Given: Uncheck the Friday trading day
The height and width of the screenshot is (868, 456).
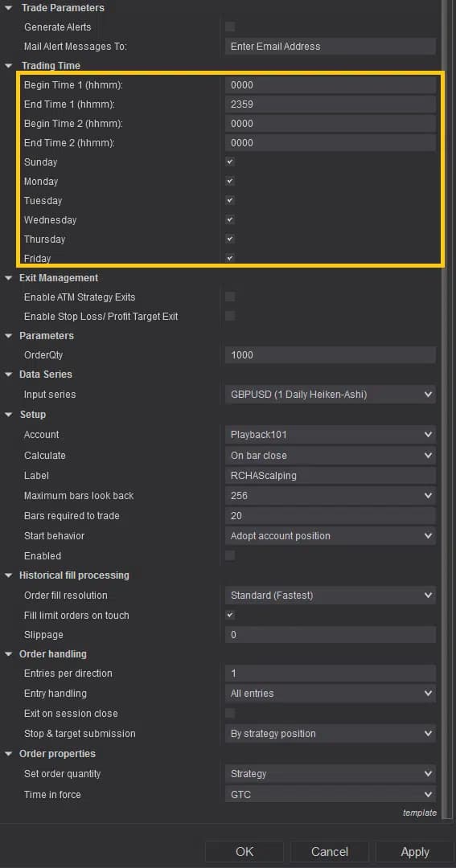Looking at the screenshot, I should [230, 258].
